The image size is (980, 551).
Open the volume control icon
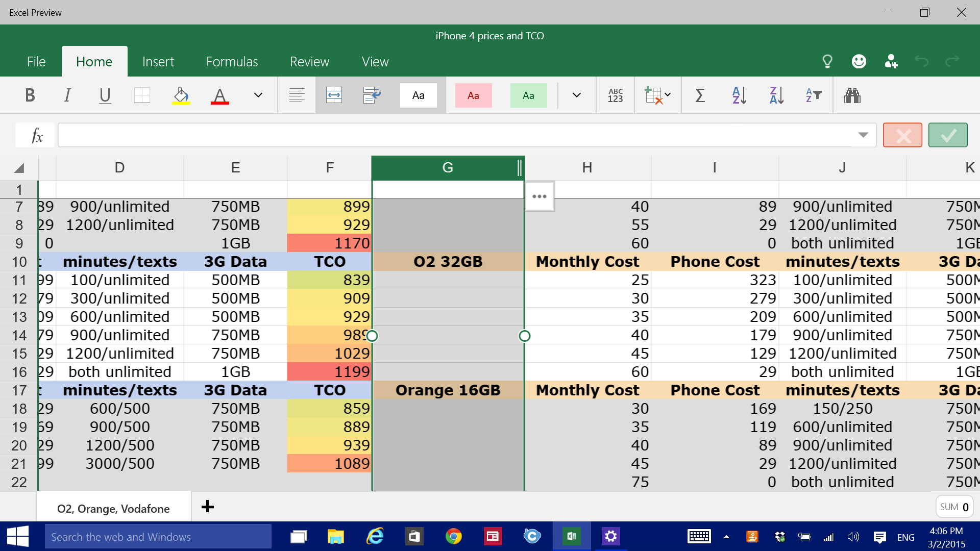tap(853, 537)
